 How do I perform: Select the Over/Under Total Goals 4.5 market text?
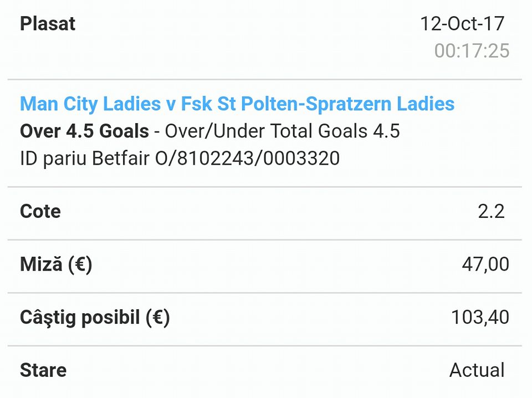point(282,131)
